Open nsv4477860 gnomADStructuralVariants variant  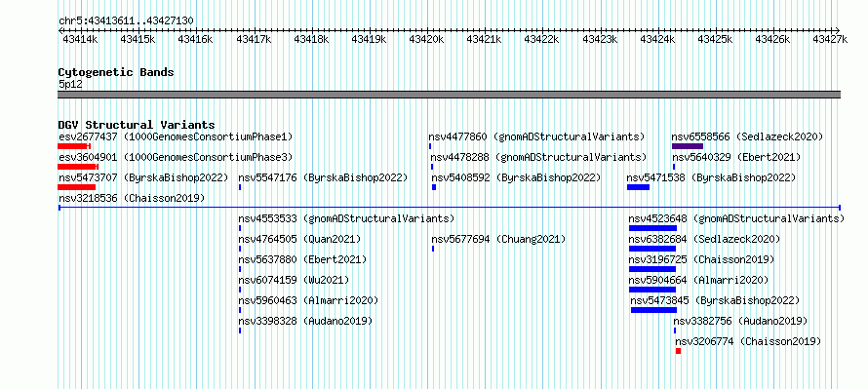click(536, 136)
